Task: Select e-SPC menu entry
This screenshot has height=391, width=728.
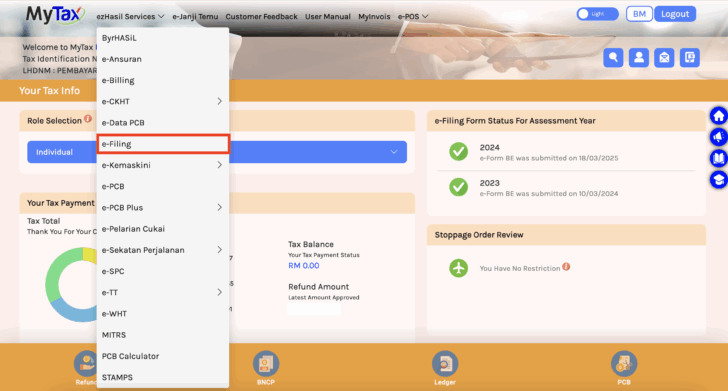Action: tap(162, 271)
